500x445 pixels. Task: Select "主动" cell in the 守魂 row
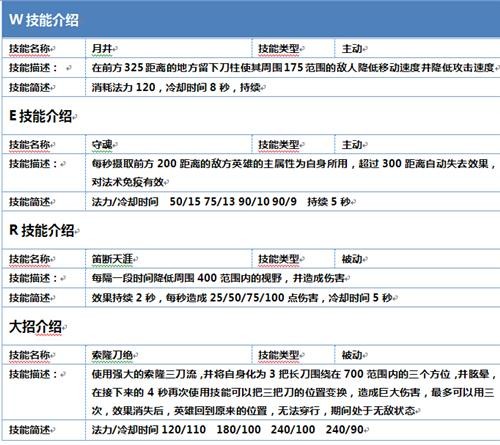(417, 145)
